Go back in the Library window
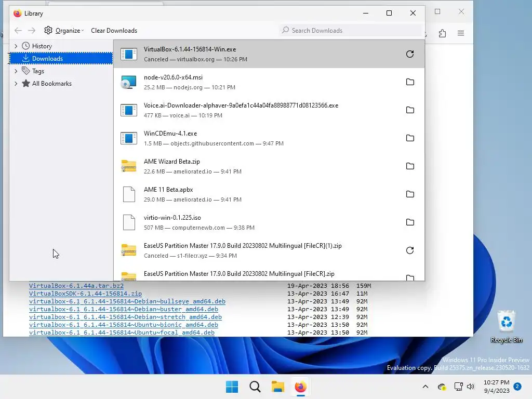The width and height of the screenshot is (532, 399). pyautogui.click(x=18, y=31)
